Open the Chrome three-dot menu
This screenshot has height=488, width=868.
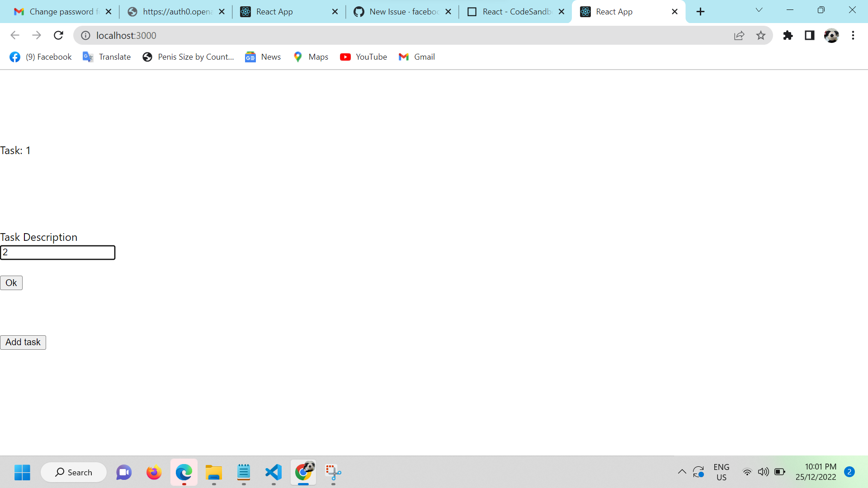(854, 35)
